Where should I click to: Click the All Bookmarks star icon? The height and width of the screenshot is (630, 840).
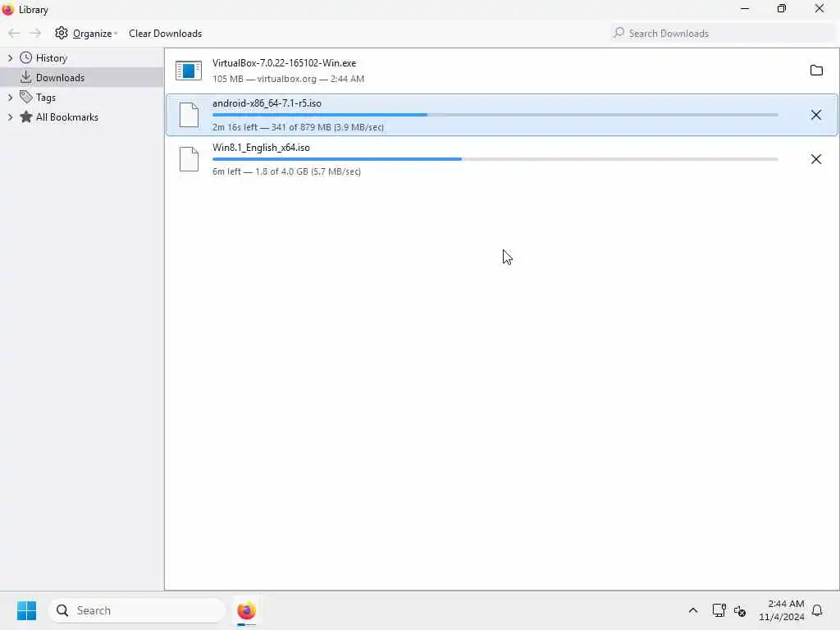(25, 116)
